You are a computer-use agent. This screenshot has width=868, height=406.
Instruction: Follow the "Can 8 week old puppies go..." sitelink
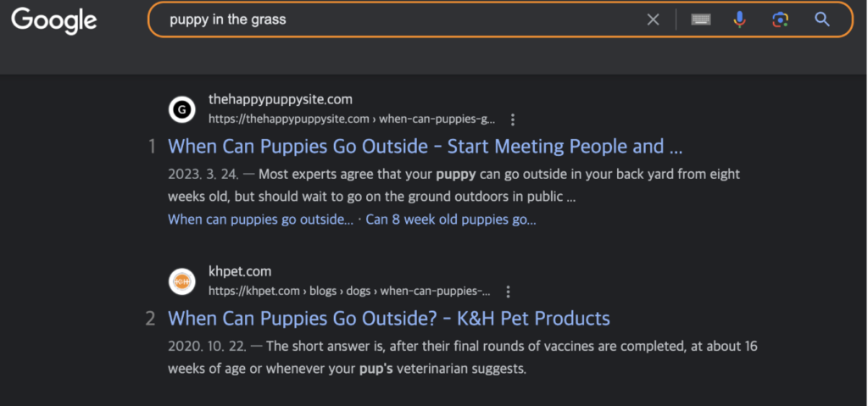coord(451,220)
